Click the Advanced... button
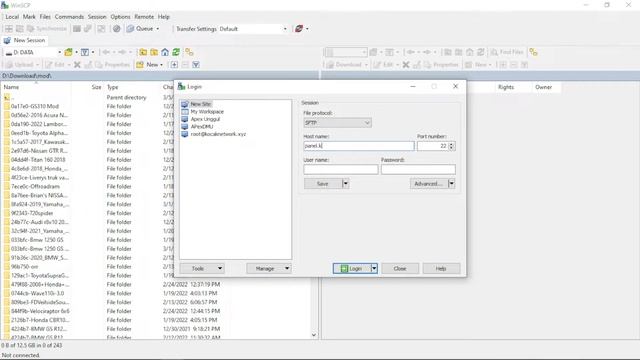The height and width of the screenshot is (360, 640). pos(429,184)
